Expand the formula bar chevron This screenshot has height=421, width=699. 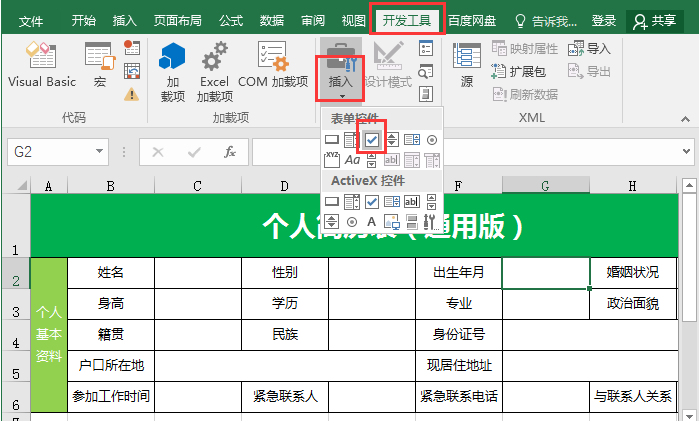(687, 152)
